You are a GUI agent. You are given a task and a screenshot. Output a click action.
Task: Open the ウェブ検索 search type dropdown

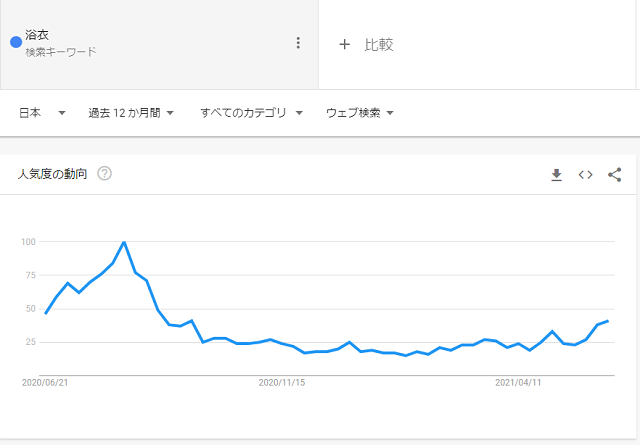360,113
